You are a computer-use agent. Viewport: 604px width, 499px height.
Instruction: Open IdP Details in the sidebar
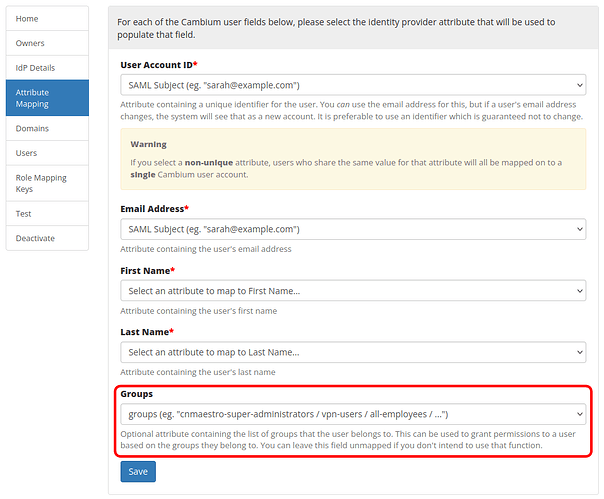pyautogui.click(x=47, y=68)
